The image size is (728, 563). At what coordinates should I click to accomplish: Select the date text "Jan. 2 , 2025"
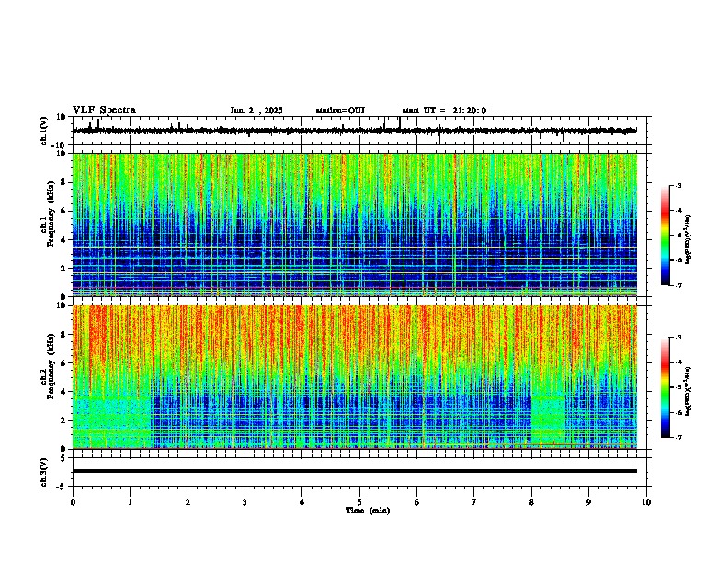click(256, 110)
